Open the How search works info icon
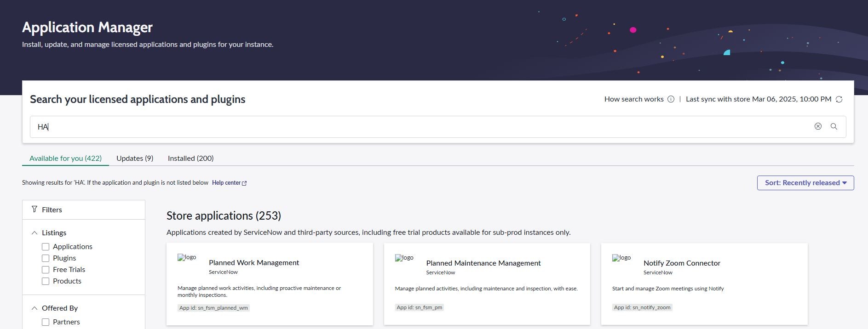This screenshot has height=329, width=868. (671, 99)
